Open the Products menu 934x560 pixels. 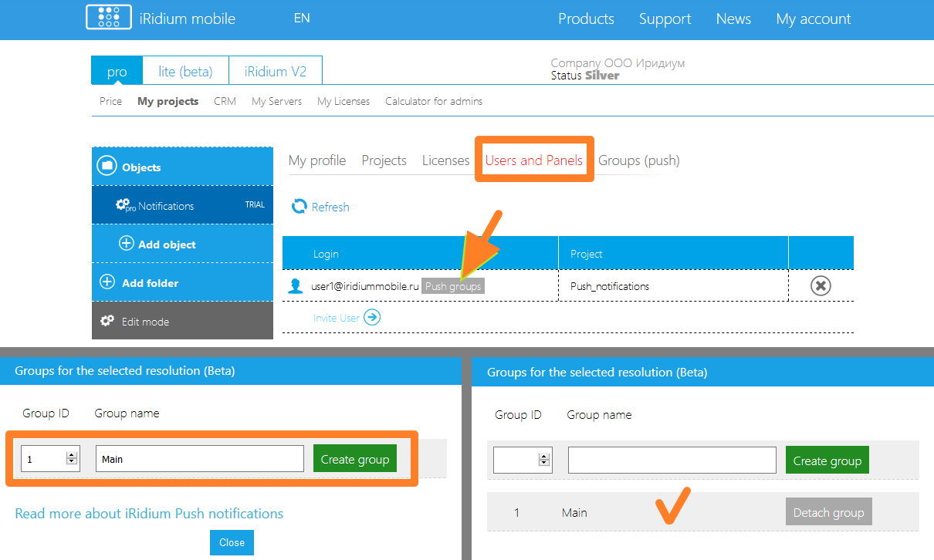pyautogui.click(x=586, y=19)
